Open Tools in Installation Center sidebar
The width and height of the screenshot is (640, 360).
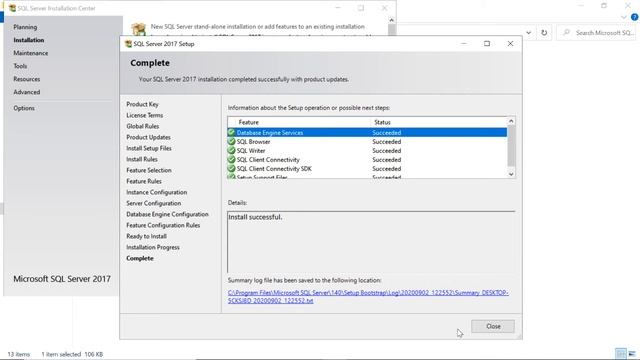[20, 66]
